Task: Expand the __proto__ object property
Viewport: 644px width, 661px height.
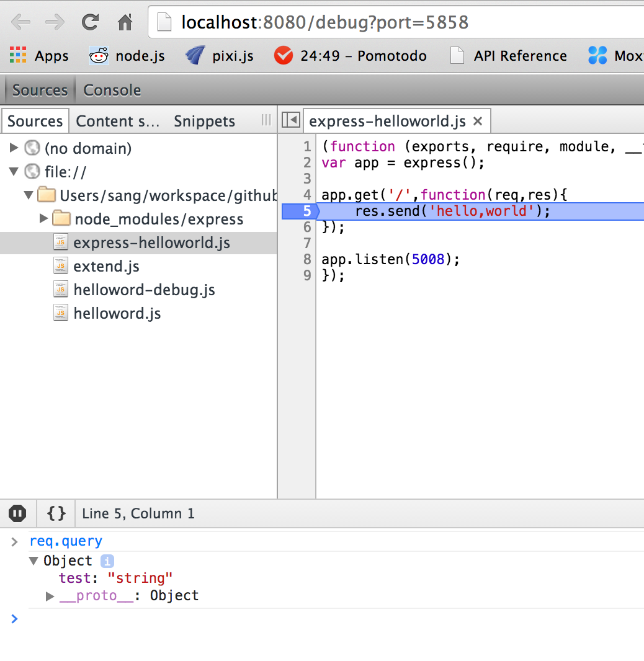Action: [50, 596]
